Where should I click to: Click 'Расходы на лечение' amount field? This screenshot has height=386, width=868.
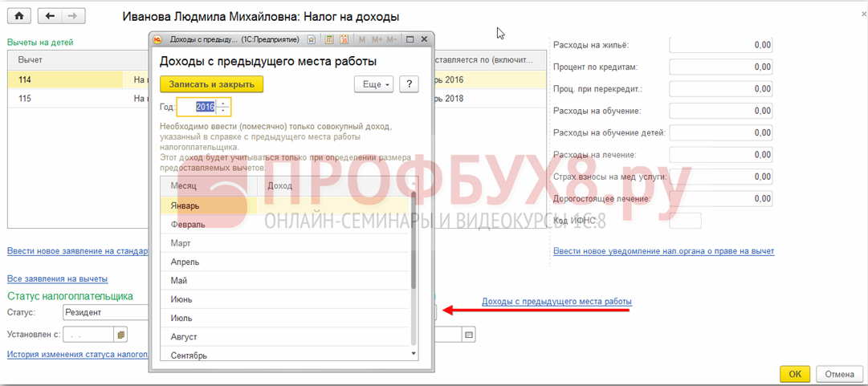click(x=721, y=155)
